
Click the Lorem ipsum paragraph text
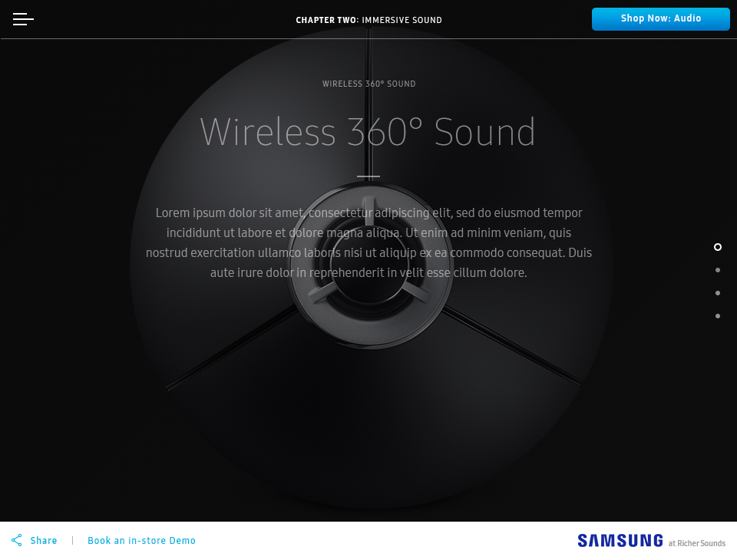(x=369, y=243)
